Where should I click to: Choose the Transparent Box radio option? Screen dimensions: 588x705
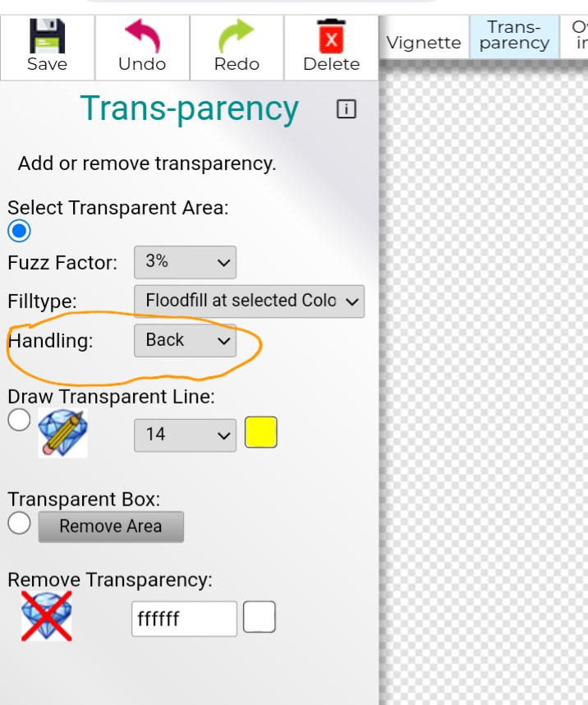[19, 523]
